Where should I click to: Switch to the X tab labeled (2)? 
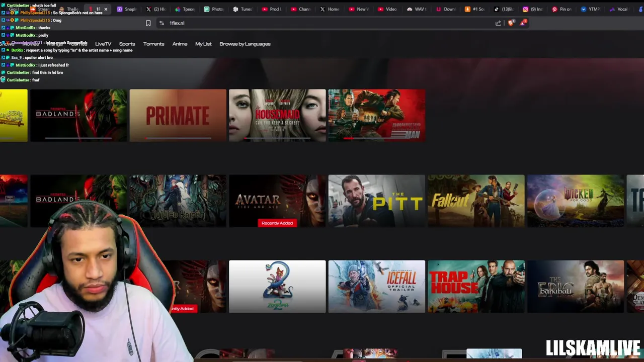156,9
